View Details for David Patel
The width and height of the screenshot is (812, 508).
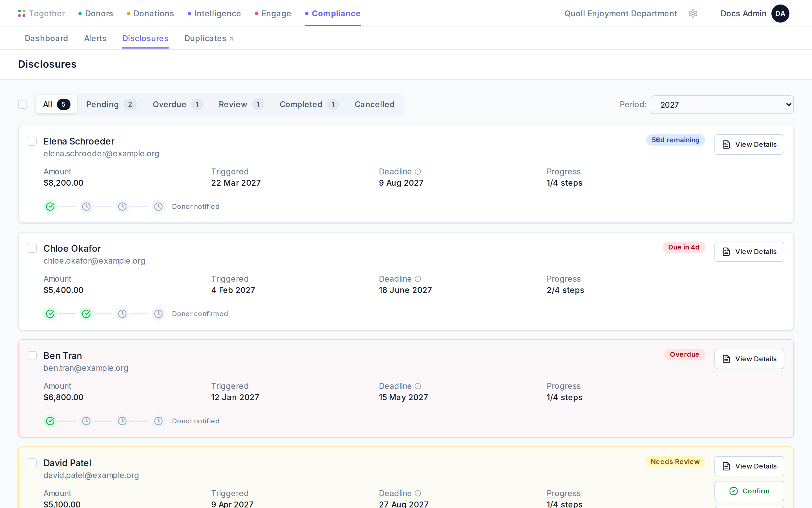[749, 466]
